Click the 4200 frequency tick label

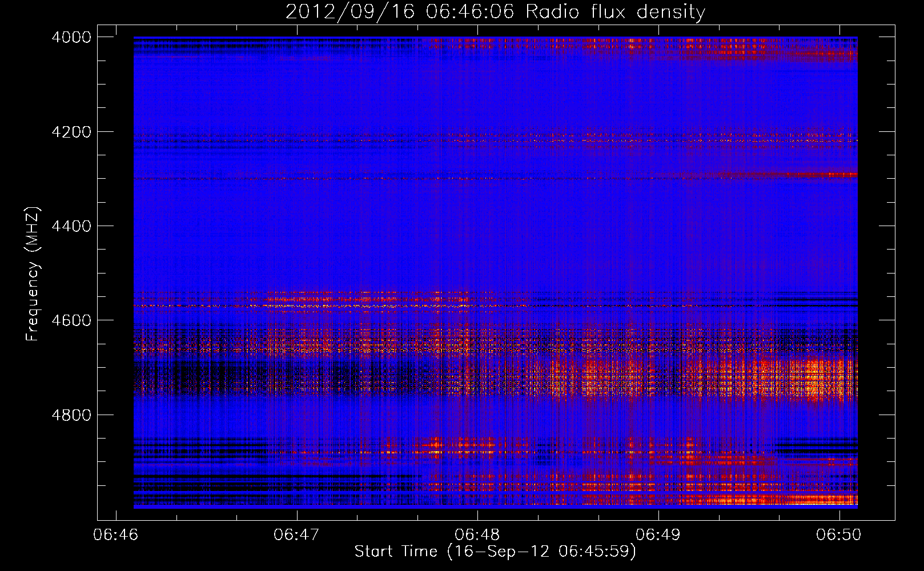[71, 132]
